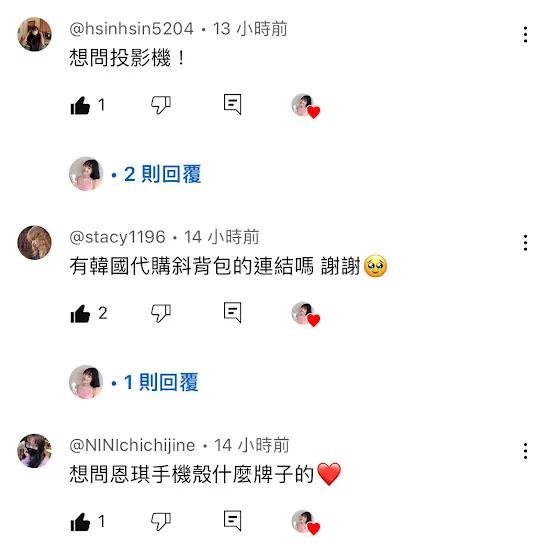560x560 pixels.
Task: Like the comment by @hsinhsin5204
Action: (x=80, y=105)
